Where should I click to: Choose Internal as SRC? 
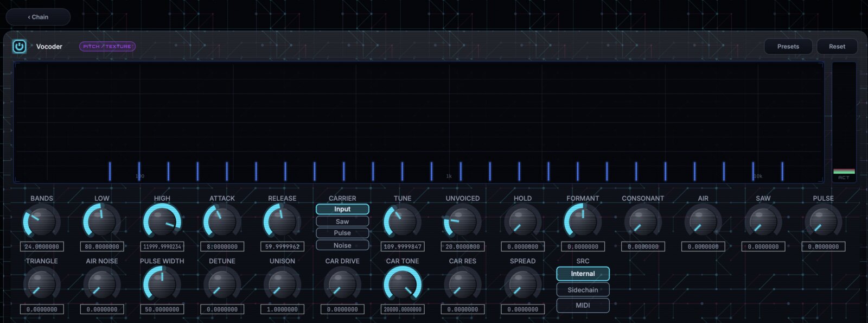click(x=583, y=274)
